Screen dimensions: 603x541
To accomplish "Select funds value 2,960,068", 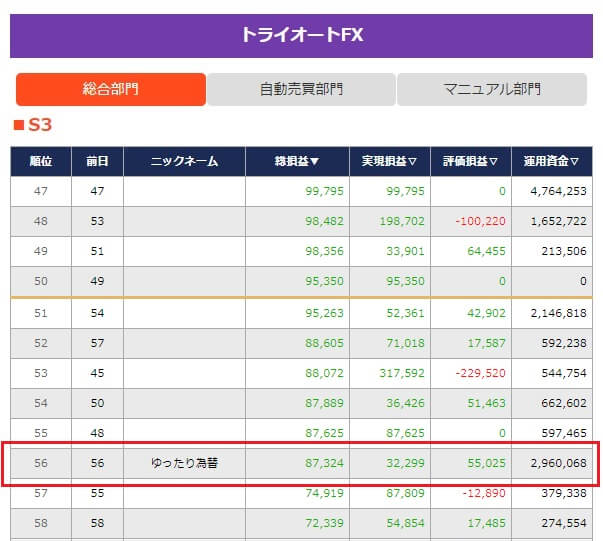I will point(558,463).
